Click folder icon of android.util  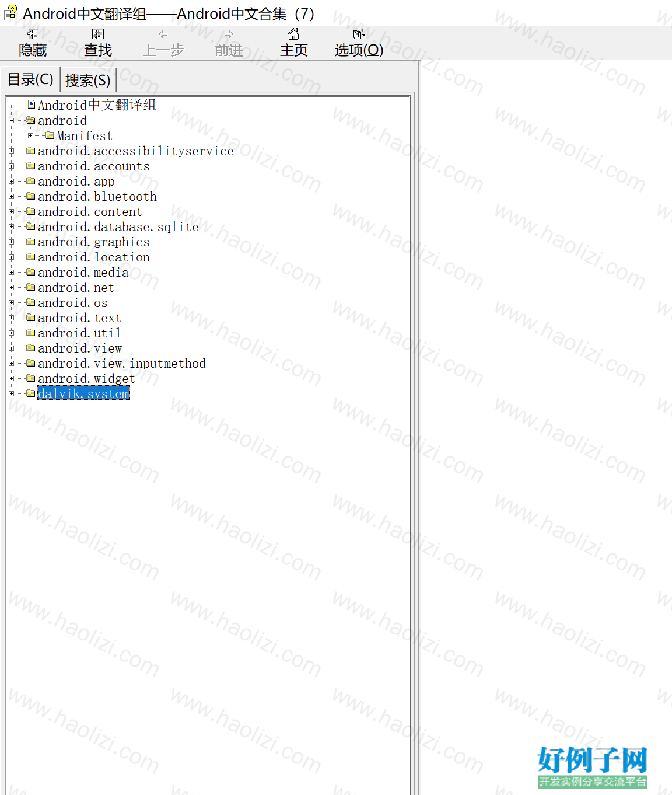pyautogui.click(x=31, y=333)
